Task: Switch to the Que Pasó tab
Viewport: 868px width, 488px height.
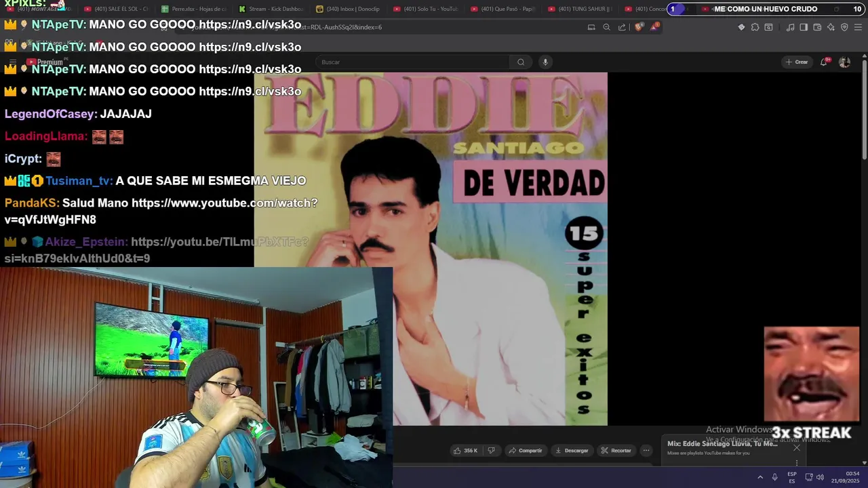Action: (502, 9)
